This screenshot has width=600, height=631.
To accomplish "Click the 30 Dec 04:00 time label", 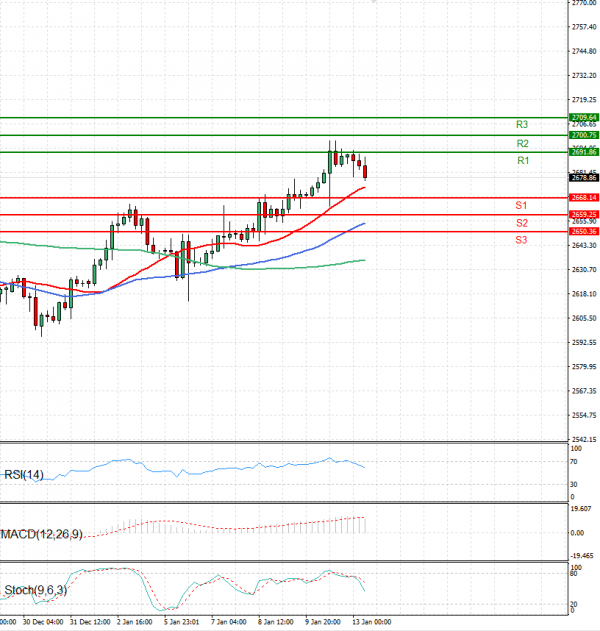I will coord(43,622).
